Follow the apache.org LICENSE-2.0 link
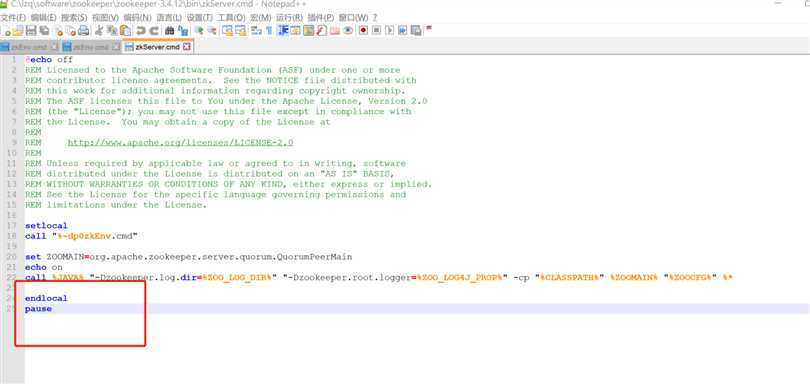The height and width of the screenshot is (384, 810). coord(180,142)
